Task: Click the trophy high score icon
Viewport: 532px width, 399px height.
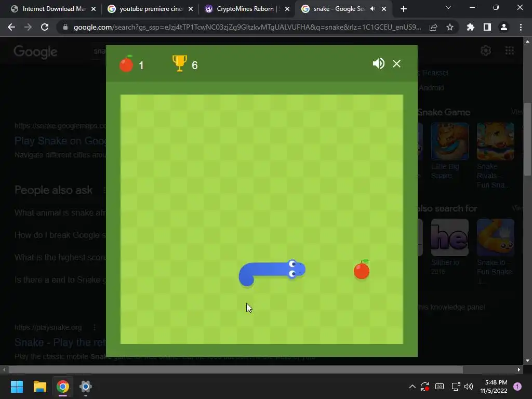Action: pyautogui.click(x=179, y=63)
